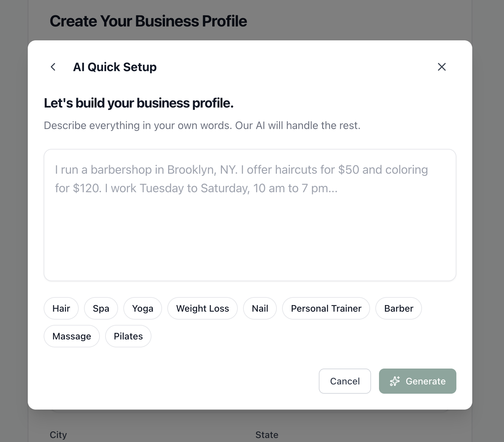Select the Weight Loss chip

202,308
